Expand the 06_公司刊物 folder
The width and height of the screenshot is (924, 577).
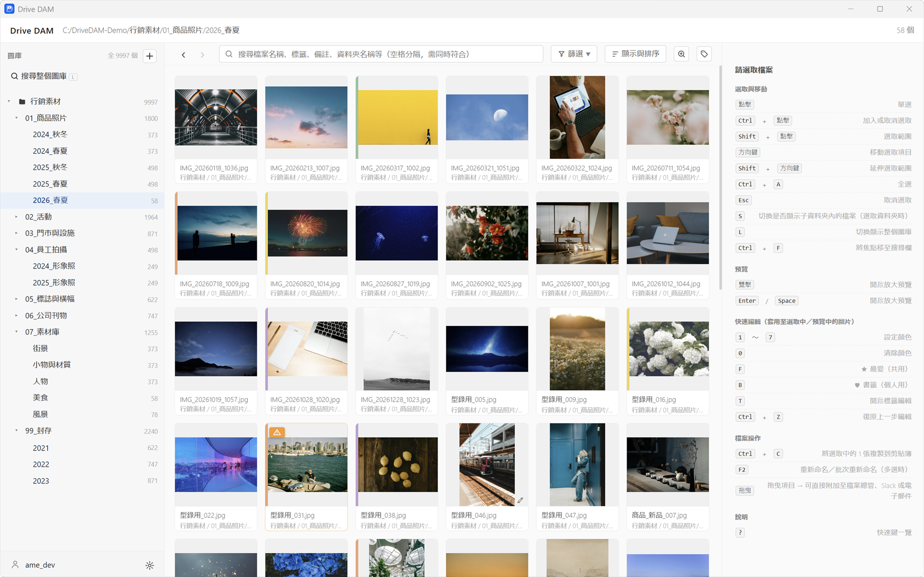(16, 315)
